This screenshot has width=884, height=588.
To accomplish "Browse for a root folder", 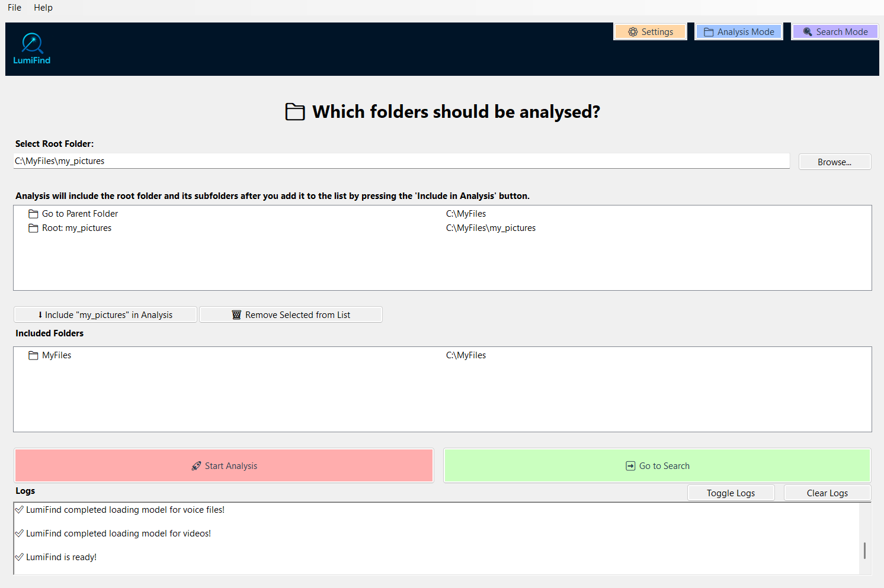I will coord(835,162).
